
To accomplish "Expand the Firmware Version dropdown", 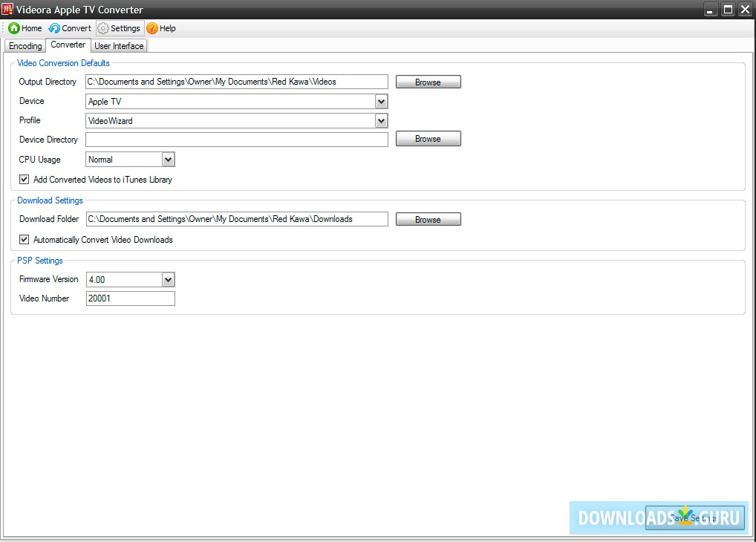I will pyautogui.click(x=168, y=279).
